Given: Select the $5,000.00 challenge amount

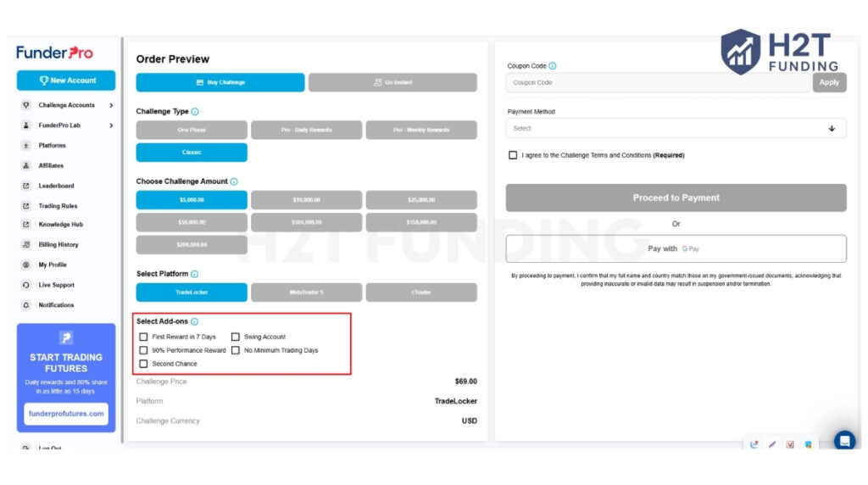Looking at the screenshot, I should pyautogui.click(x=192, y=200).
